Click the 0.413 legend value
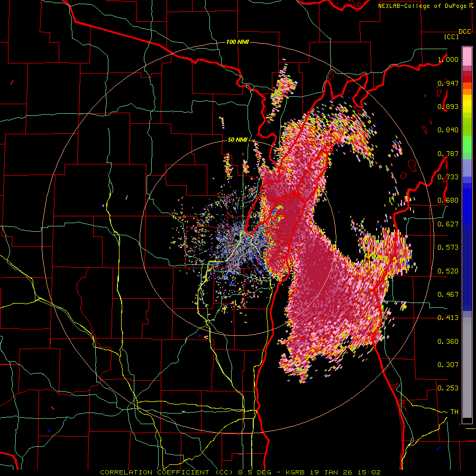Screen dimensions: 476x476 click(448, 318)
